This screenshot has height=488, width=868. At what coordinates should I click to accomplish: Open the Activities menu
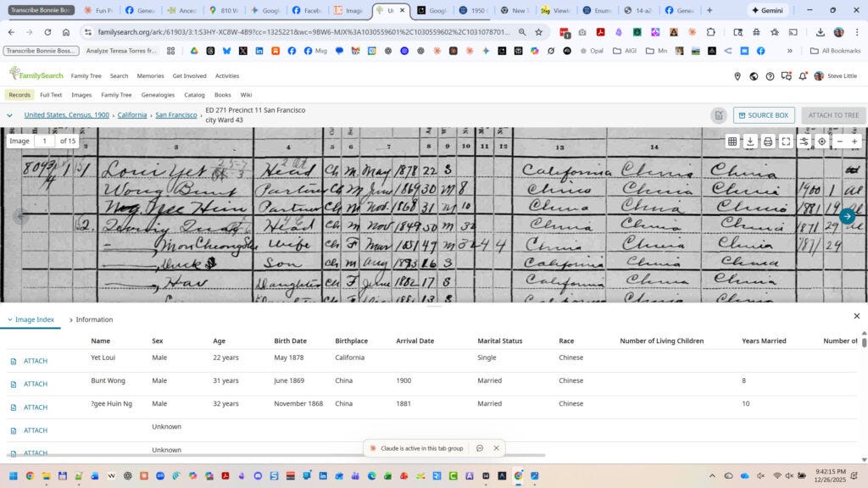227,75
